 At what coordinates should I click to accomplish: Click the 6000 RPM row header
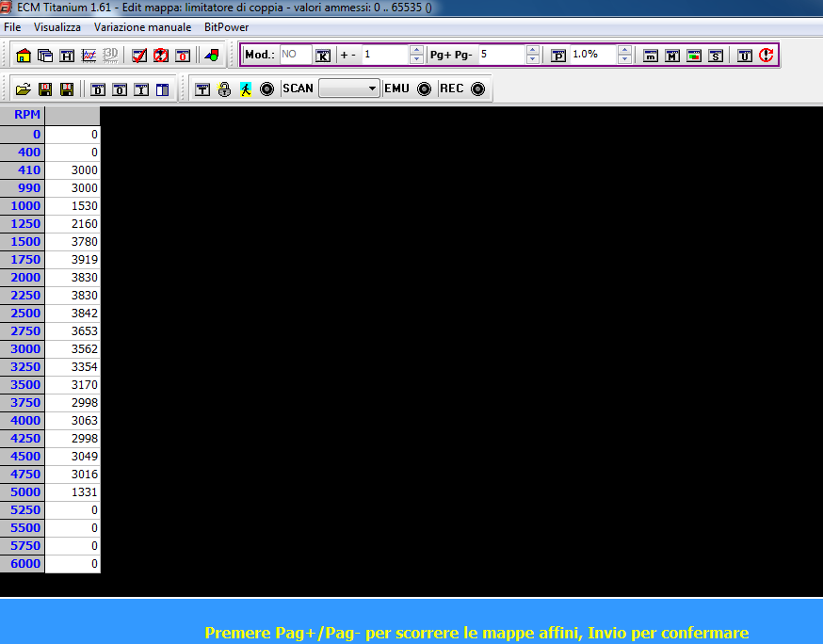[23, 563]
